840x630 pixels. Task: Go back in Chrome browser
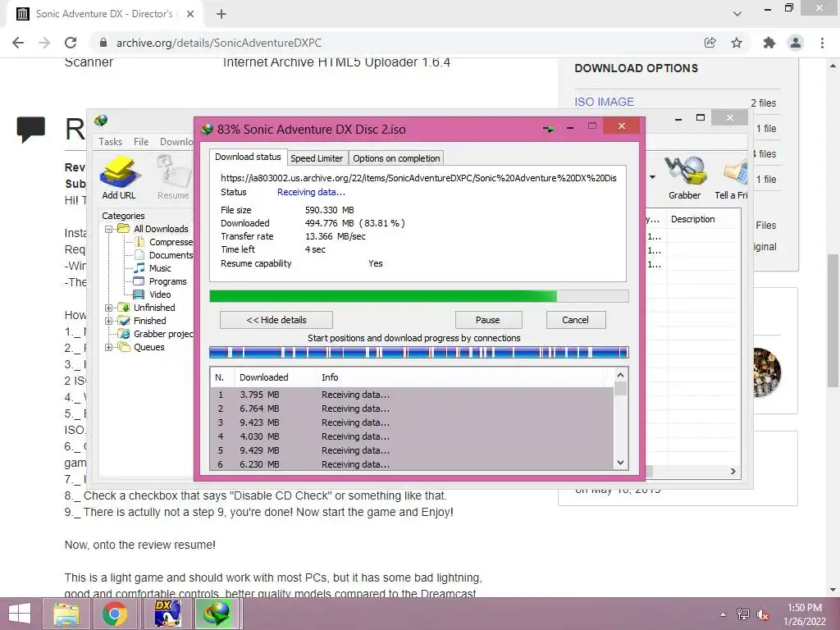[18, 43]
